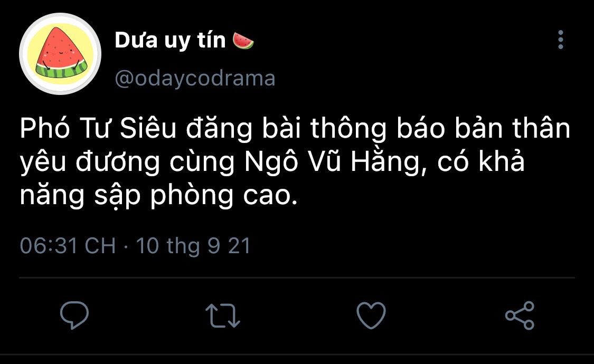Retweet this post using the arrows icon
The width and height of the screenshot is (594, 364).
pos(223,315)
